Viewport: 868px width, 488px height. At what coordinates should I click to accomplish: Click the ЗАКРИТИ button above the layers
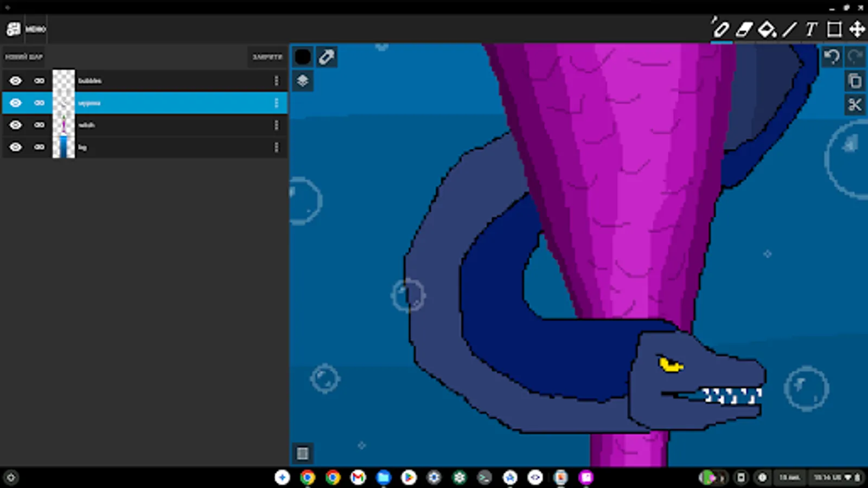[x=266, y=56]
